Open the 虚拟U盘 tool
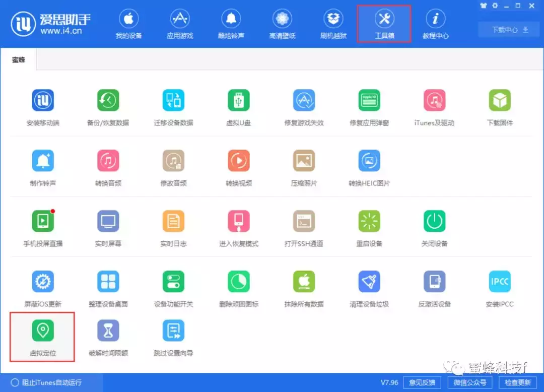544x392 pixels. pyautogui.click(x=238, y=101)
